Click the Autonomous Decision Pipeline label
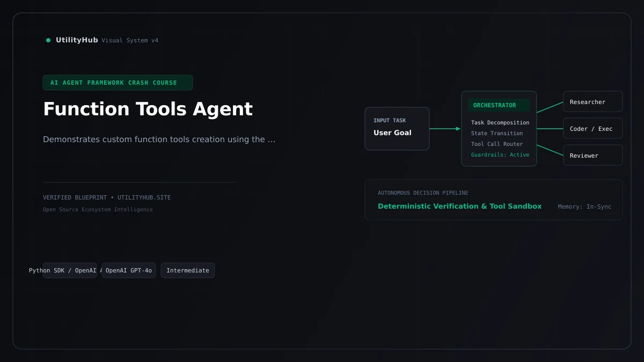 click(x=423, y=193)
